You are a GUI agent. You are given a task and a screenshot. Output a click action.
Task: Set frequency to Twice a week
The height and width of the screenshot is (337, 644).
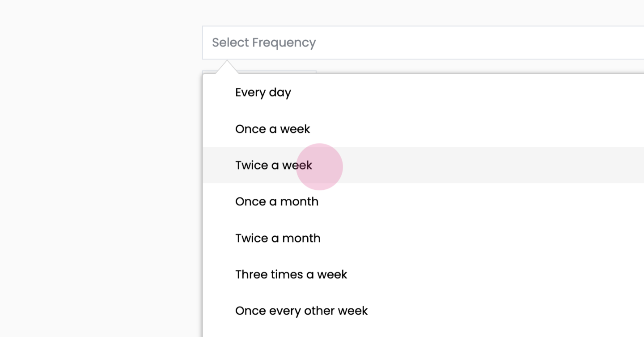(273, 165)
